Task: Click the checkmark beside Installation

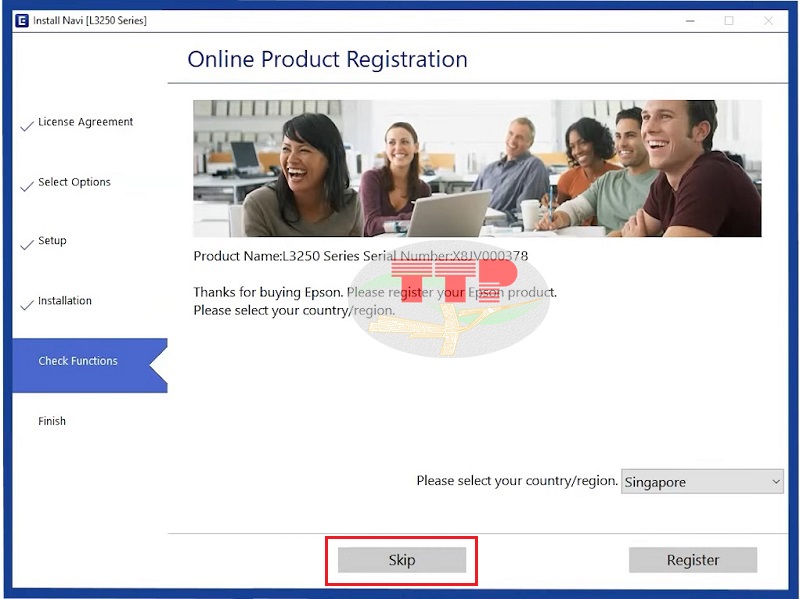Action: click(x=27, y=305)
